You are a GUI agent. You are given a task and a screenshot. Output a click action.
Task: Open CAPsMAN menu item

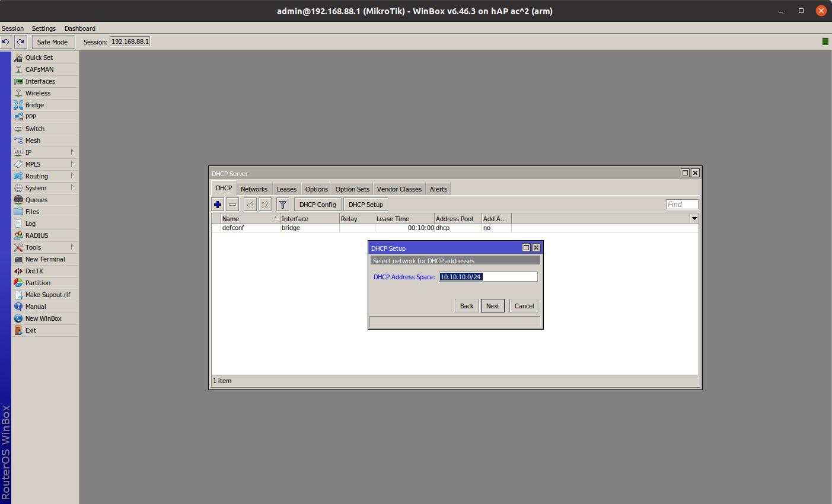coord(45,69)
